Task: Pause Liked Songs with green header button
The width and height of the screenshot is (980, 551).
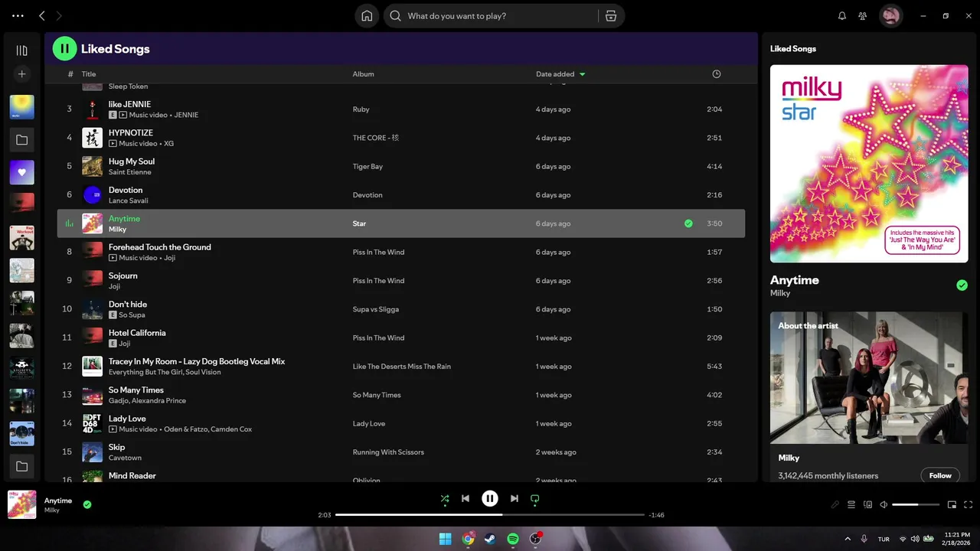Action: click(x=64, y=48)
